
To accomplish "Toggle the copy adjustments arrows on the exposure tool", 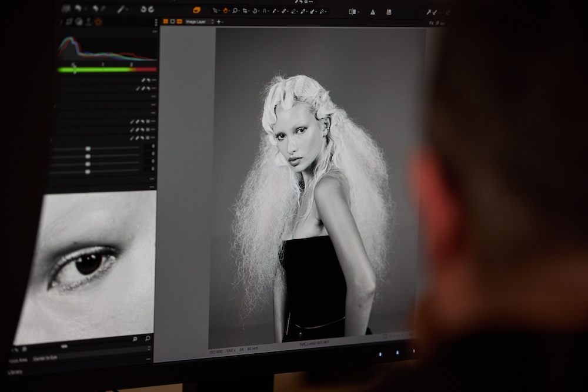I will (147, 80).
